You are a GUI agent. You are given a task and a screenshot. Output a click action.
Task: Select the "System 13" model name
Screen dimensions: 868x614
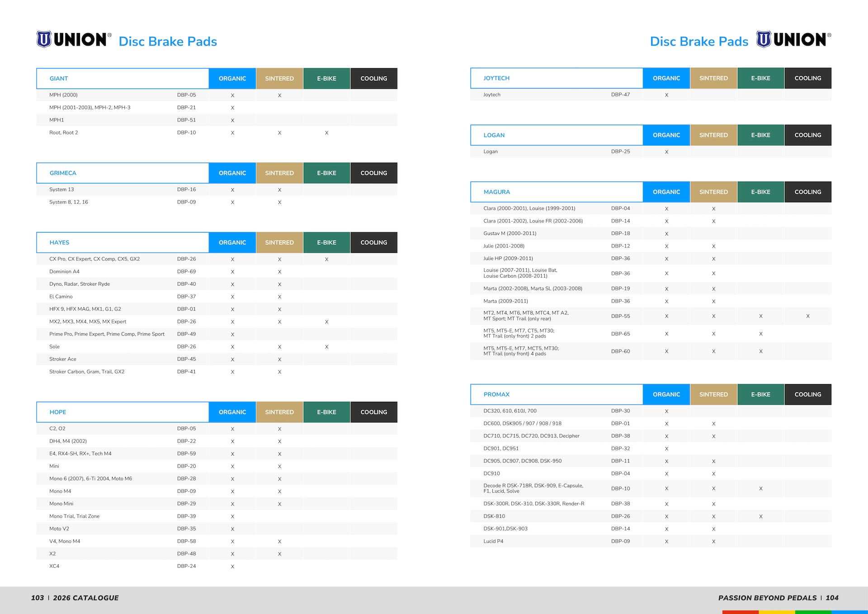coord(61,189)
